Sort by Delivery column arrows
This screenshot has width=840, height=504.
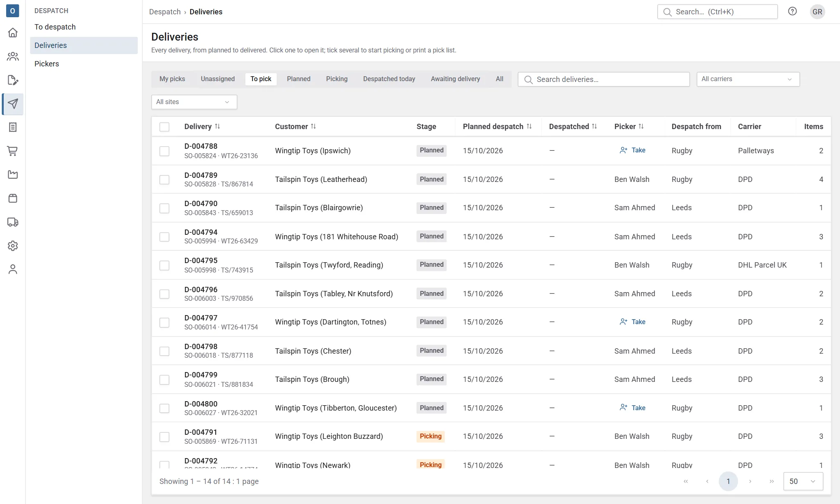(218, 126)
